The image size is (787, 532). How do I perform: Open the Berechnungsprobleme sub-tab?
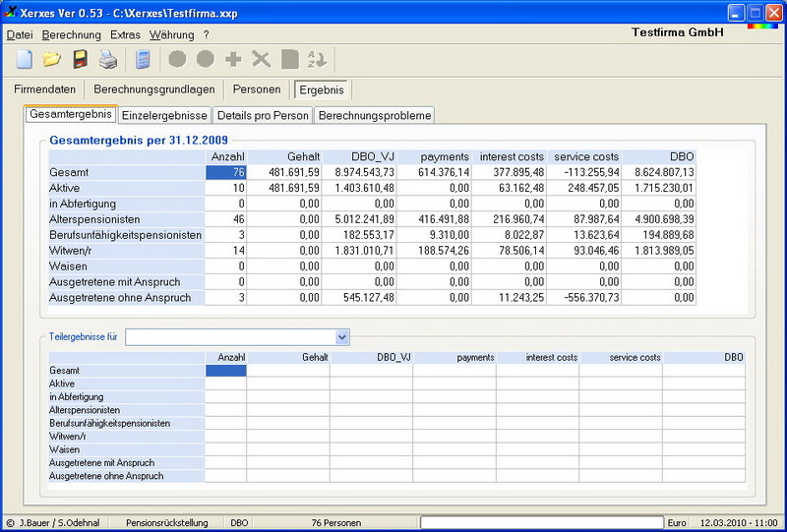tap(374, 115)
